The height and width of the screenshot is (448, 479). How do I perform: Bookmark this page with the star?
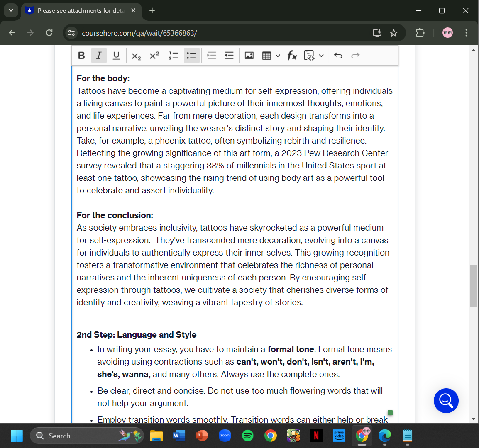(x=393, y=33)
